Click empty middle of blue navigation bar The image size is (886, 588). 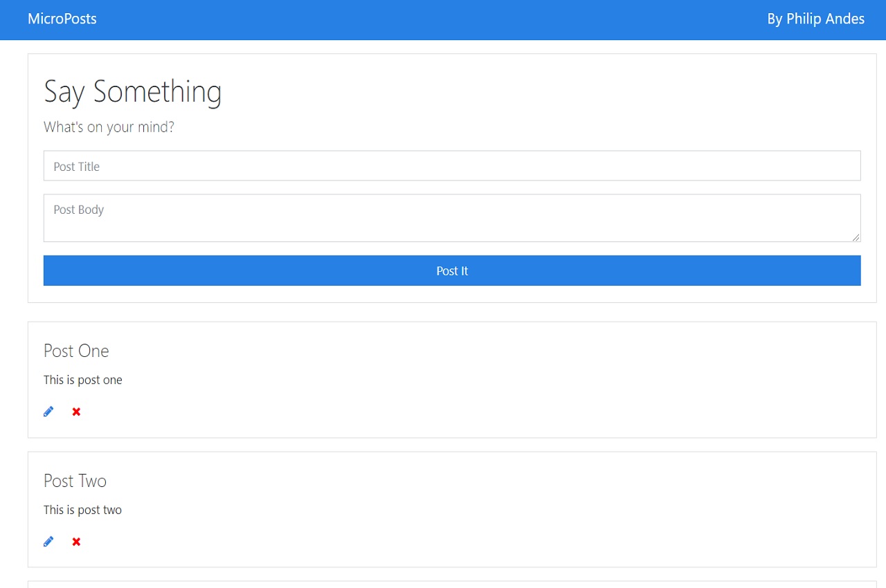coord(429,19)
